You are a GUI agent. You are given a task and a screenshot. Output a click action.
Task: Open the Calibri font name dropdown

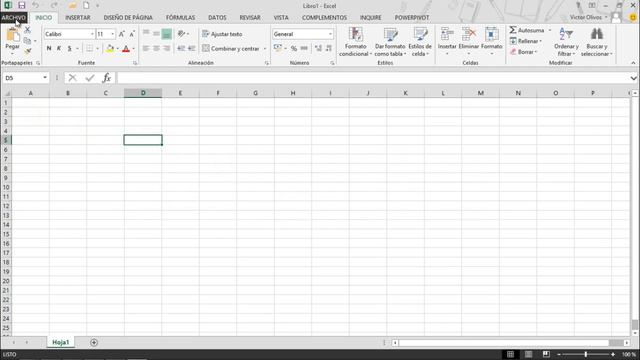pyautogui.click(x=92, y=34)
